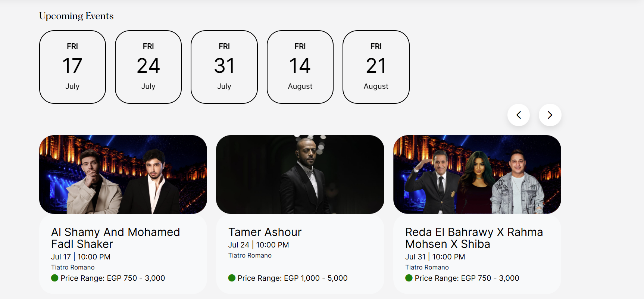Screen dimensions: 644x299
Task: Click the Al Shamy And Mohamed Fadl Shaker title
Action: (116, 238)
